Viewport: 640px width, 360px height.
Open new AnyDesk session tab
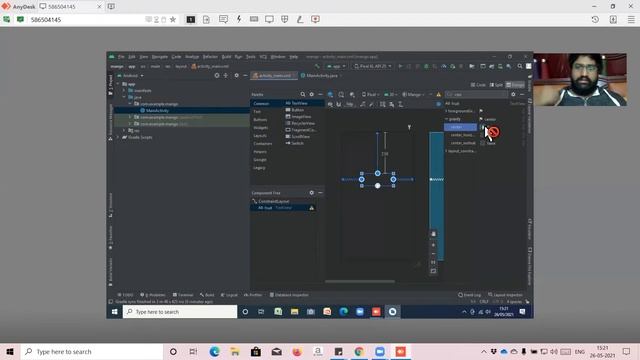[x=111, y=7]
